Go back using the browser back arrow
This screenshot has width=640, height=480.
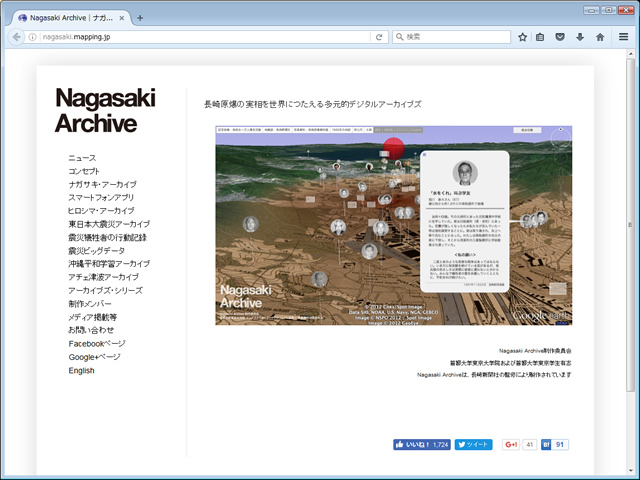[x=16, y=37]
